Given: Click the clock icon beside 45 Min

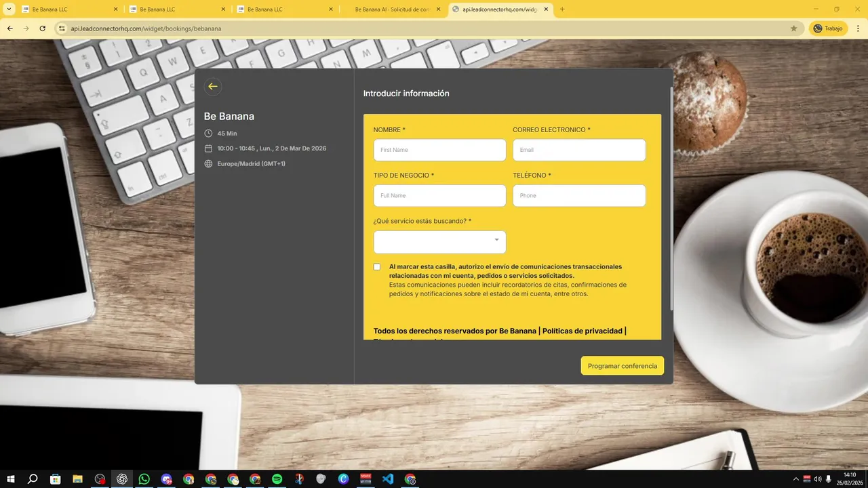Looking at the screenshot, I should (x=208, y=134).
